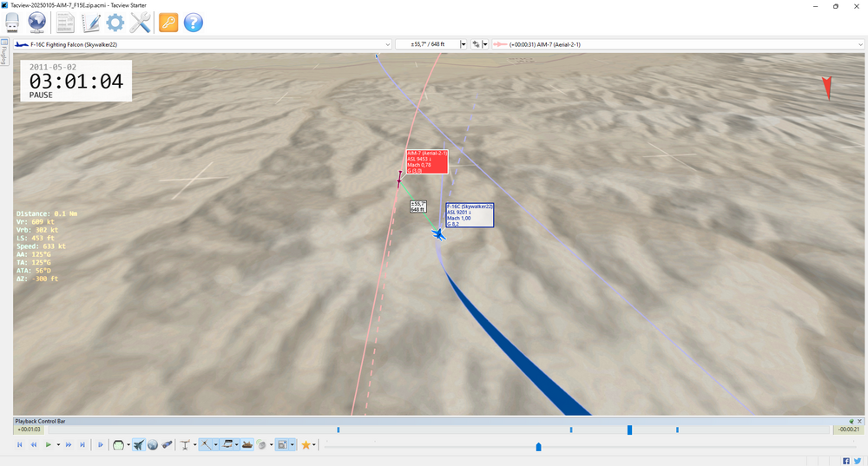Toggle the object labels display button

point(227,444)
